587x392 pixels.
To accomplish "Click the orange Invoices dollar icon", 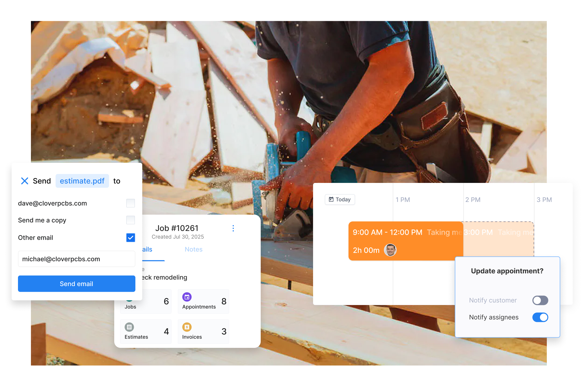I will click(187, 327).
